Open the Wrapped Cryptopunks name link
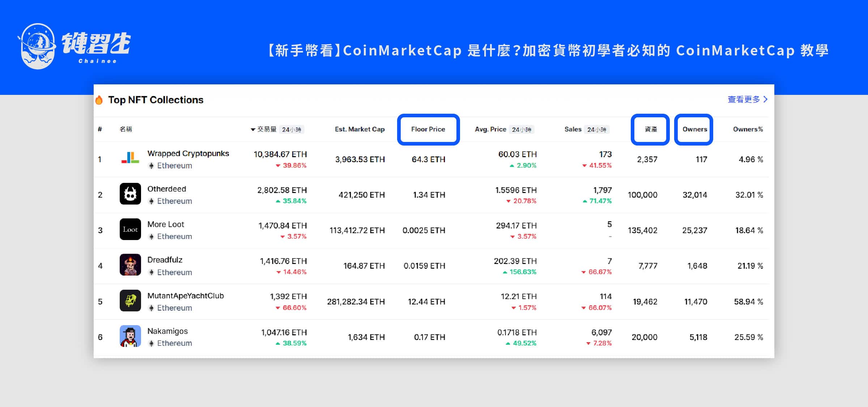 (188, 154)
